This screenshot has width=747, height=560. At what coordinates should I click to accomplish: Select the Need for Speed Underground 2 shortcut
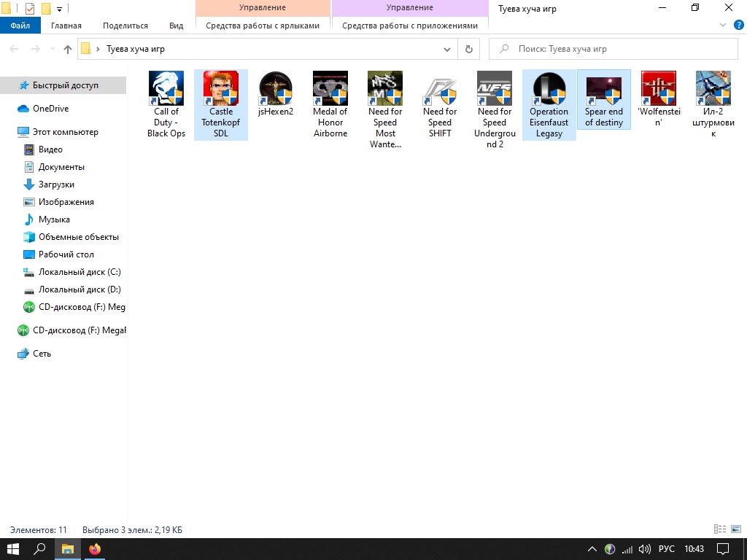[x=495, y=109]
